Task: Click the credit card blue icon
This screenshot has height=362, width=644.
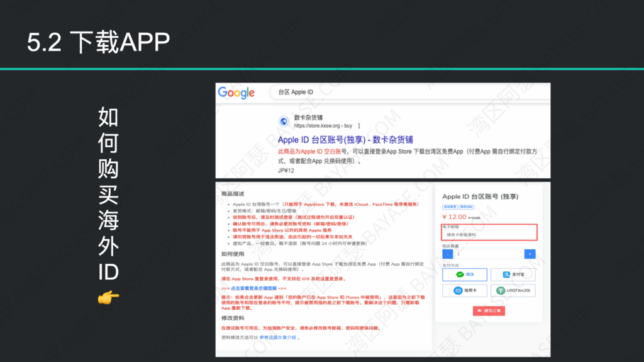Action: click(x=457, y=291)
